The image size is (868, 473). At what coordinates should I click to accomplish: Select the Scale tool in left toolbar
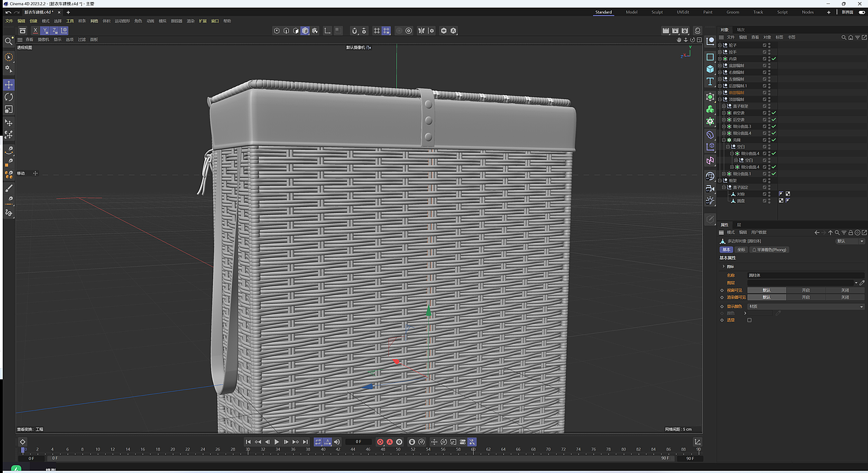click(x=9, y=109)
